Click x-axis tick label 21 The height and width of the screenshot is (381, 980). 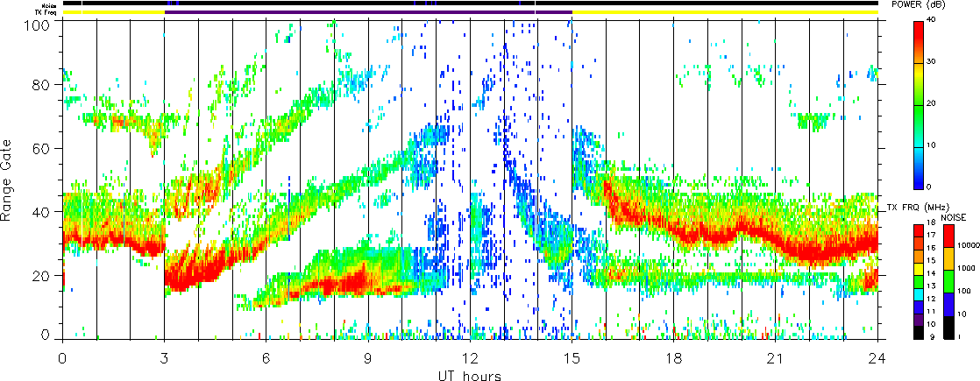pos(776,358)
